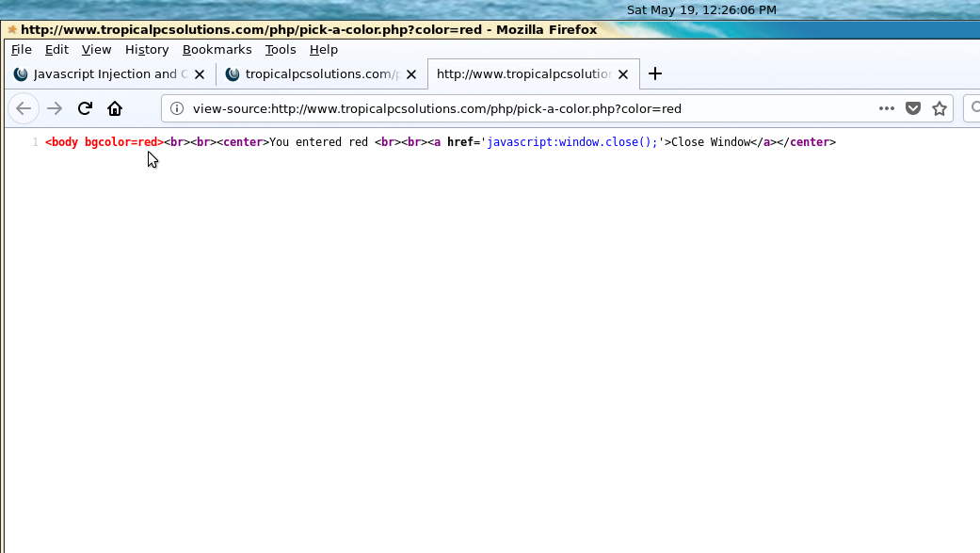
Task: Select the http://www.tropicalpcsolution tab
Action: pyautogui.click(x=533, y=73)
